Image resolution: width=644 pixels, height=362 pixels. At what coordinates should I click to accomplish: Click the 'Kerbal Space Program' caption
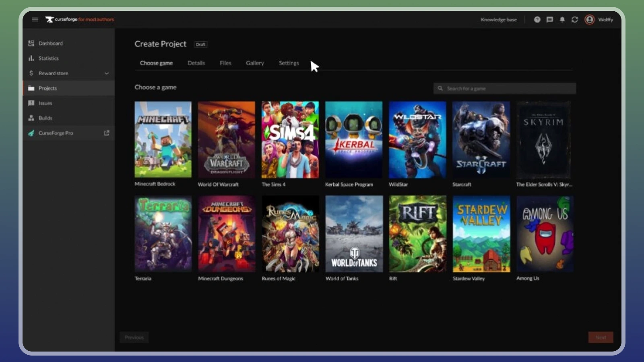coord(349,185)
